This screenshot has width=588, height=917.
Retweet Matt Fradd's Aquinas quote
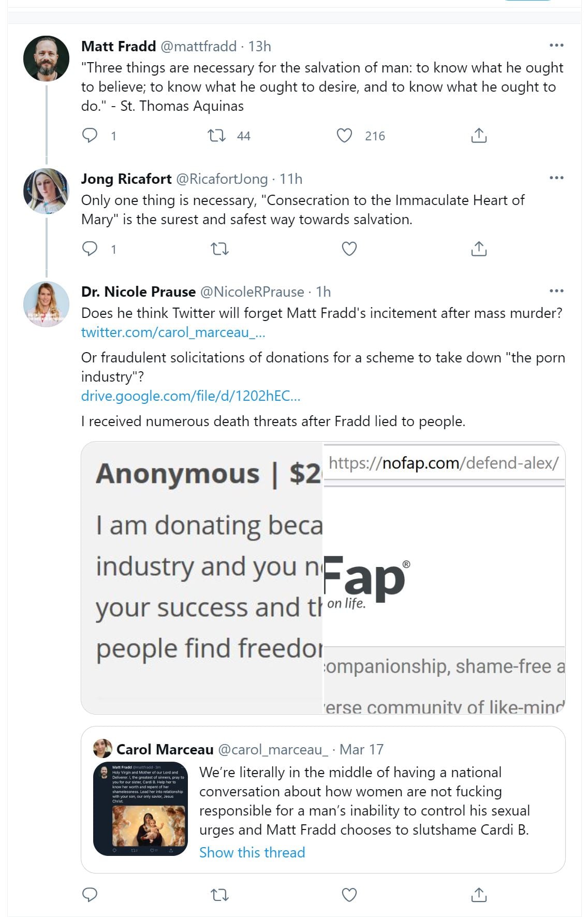pos(216,136)
